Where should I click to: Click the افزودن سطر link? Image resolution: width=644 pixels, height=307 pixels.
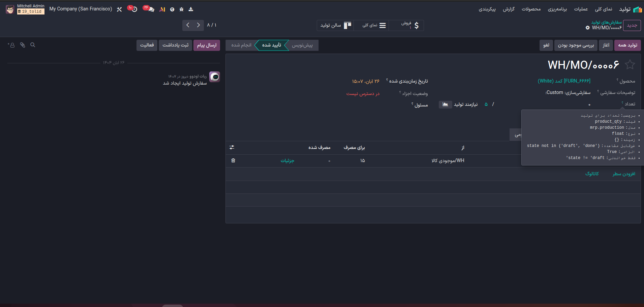(x=624, y=174)
